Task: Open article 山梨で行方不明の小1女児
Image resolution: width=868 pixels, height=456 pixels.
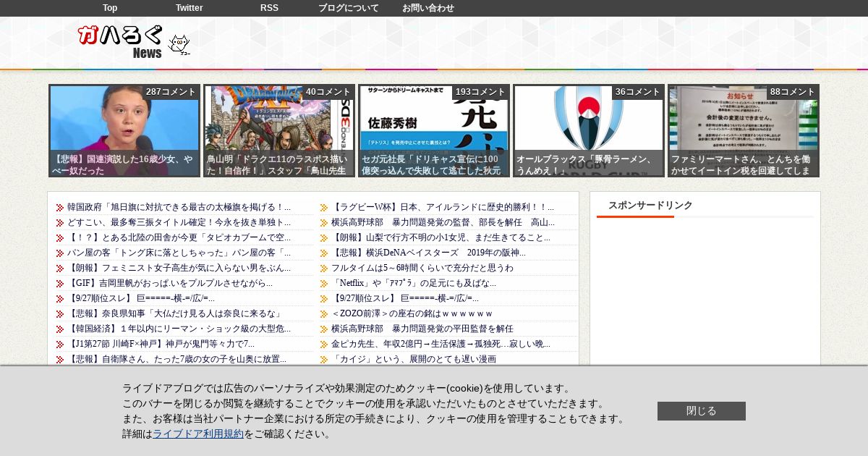Action: pyautogui.click(x=441, y=237)
